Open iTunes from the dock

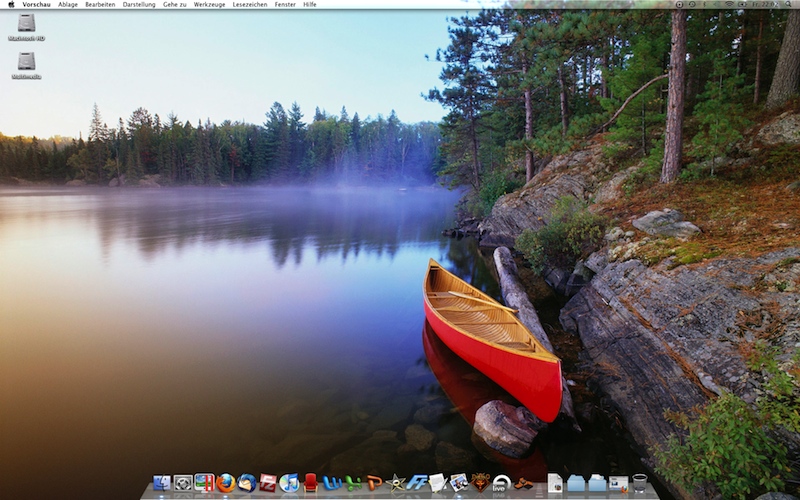point(289,483)
